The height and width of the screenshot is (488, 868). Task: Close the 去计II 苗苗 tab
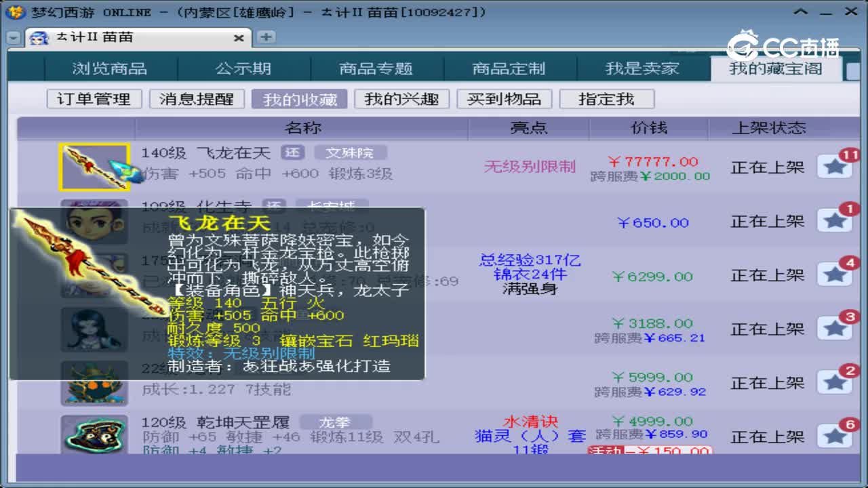coord(239,38)
